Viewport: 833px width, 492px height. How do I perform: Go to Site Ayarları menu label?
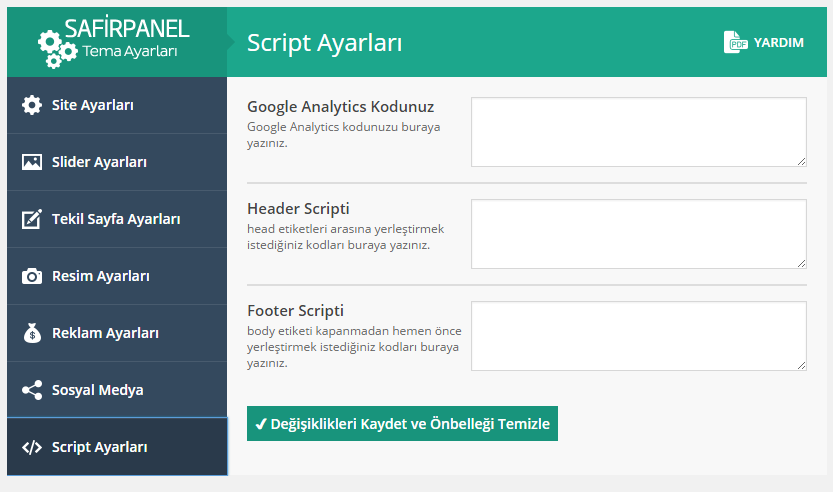pyautogui.click(x=93, y=105)
